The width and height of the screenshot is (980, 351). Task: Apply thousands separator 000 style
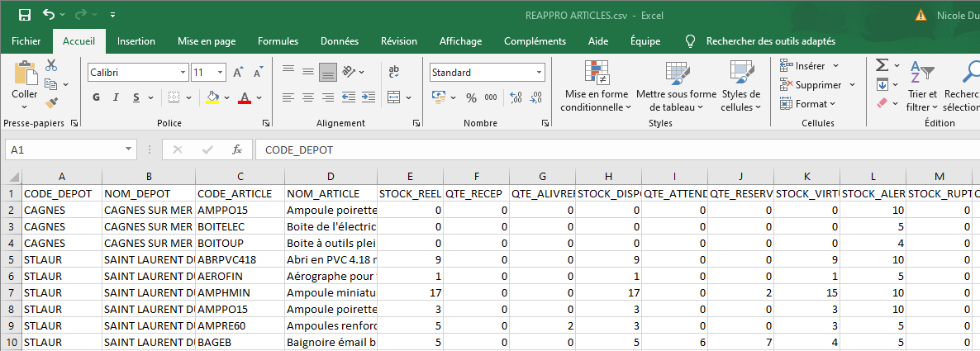click(492, 97)
